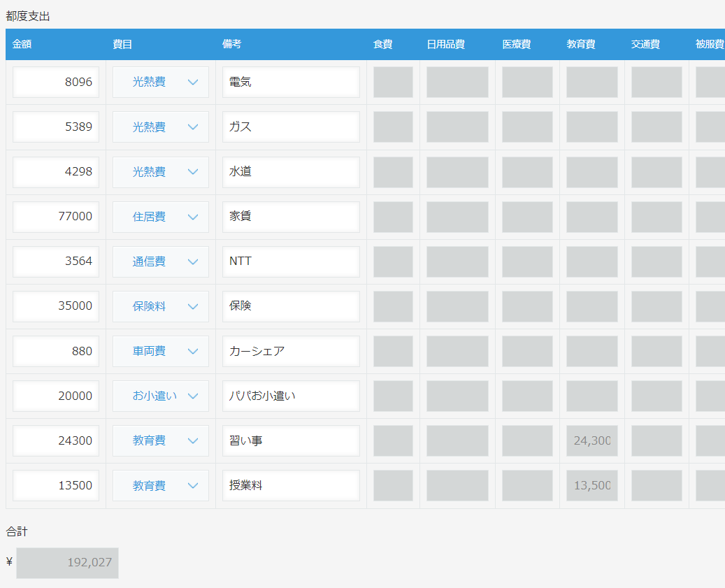Viewport: 725px width, 588px height.
Task: Click the 交通費 column header
Action: pos(645,44)
